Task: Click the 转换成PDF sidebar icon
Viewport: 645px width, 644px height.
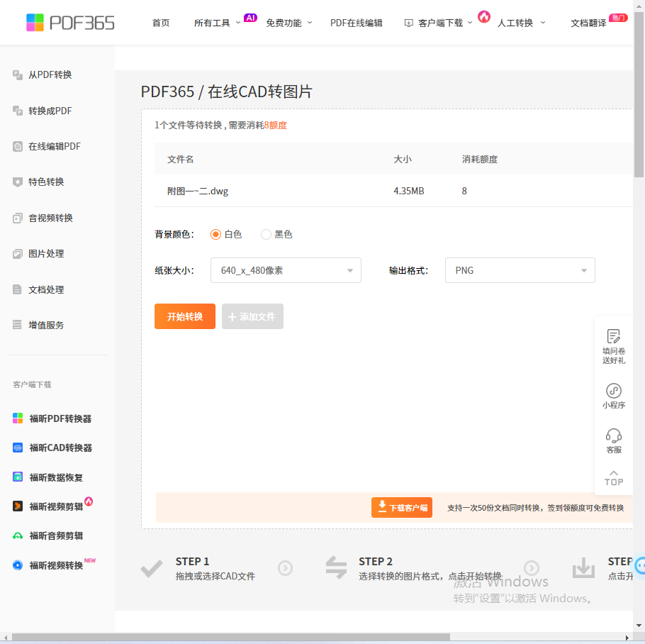Action: click(17, 111)
